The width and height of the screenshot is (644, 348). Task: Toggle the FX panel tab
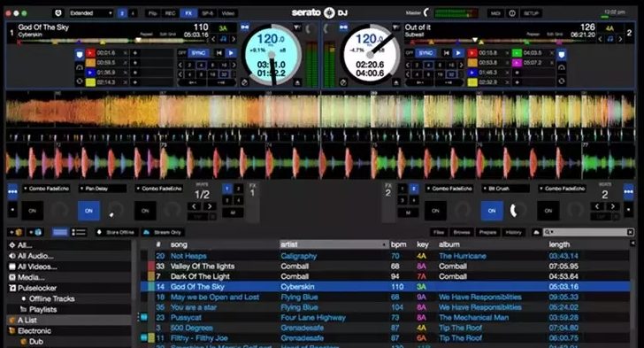[x=188, y=13]
